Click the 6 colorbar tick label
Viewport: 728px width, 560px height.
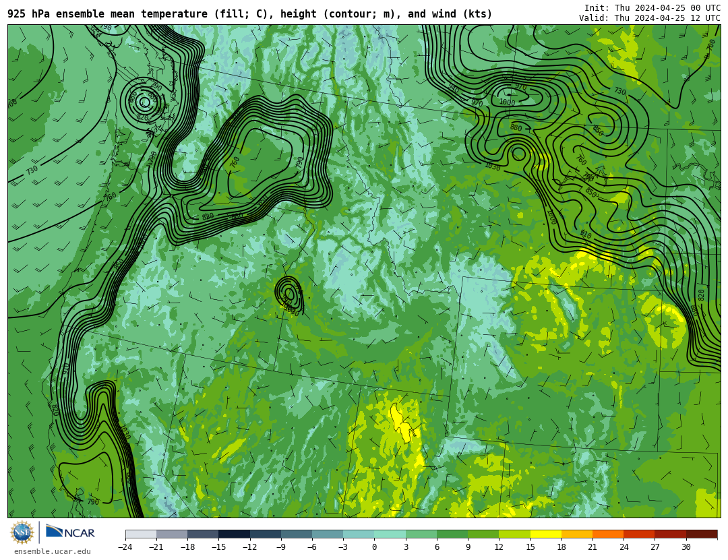(437, 547)
